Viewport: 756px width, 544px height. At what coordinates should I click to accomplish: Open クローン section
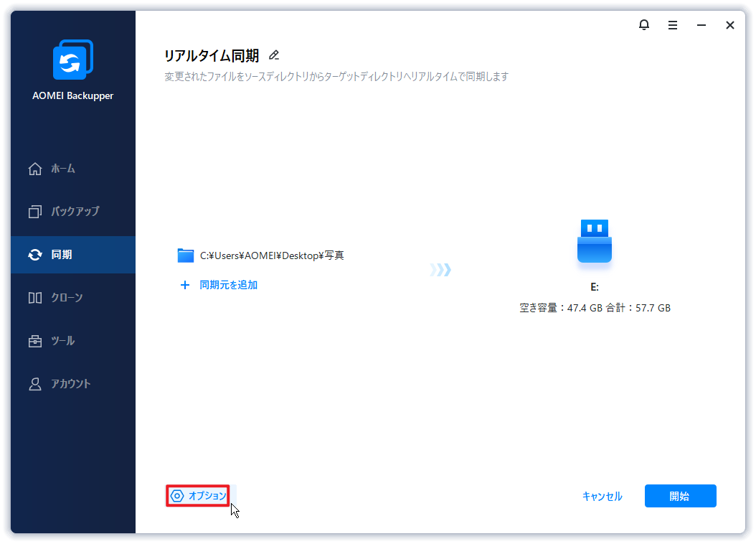[x=67, y=298]
